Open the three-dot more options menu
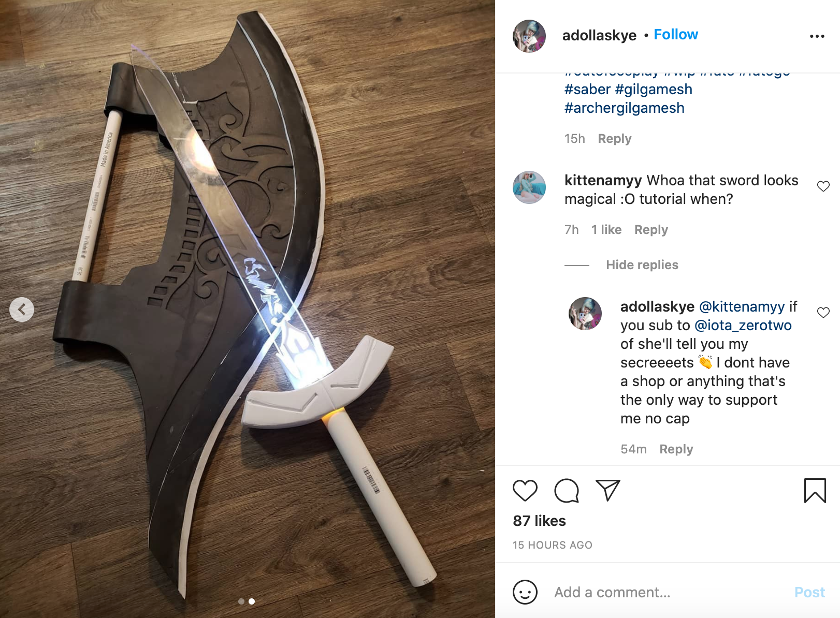840x618 pixels. 817,36
